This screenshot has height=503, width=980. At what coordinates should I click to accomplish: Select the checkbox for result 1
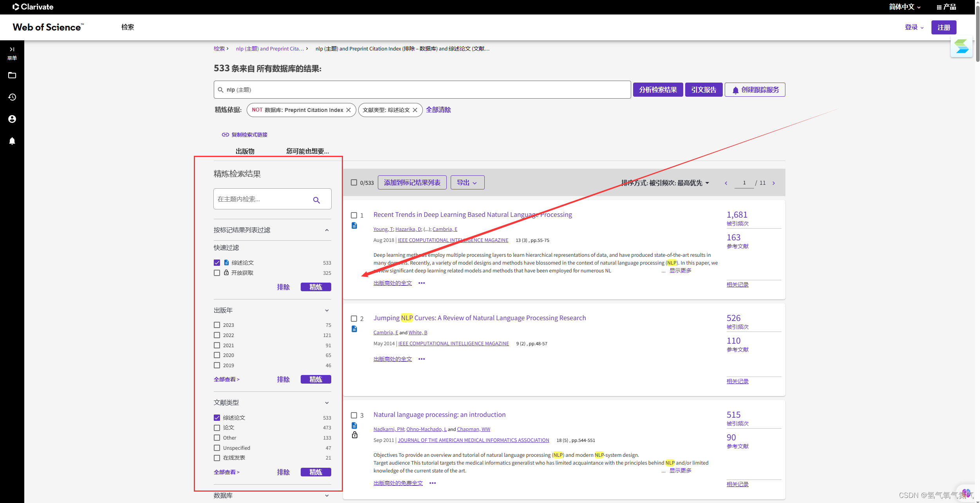pyautogui.click(x=354, y=215)
